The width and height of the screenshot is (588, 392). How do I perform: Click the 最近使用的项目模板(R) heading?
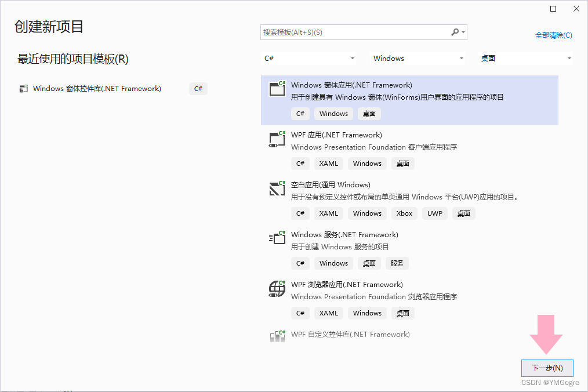click(72, 59)
